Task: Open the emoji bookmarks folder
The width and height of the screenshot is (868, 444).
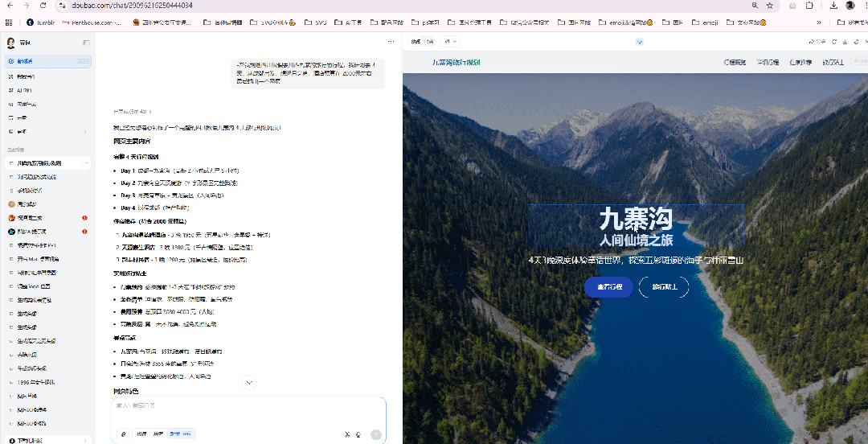Action: tap(705, 23)
